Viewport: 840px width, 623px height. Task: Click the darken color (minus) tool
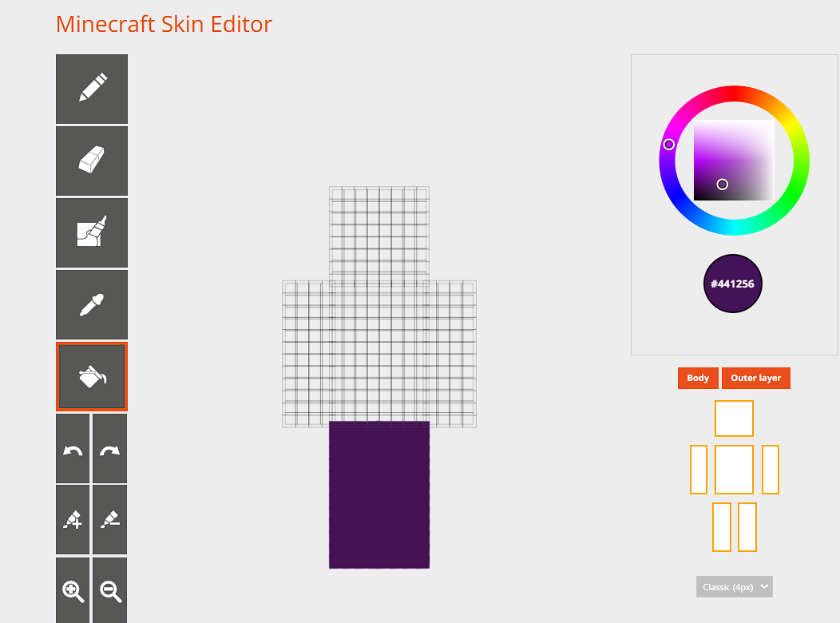110,520
